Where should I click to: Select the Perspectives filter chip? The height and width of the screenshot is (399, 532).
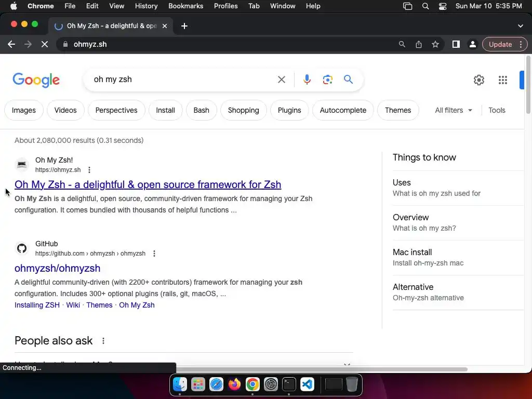116,110
